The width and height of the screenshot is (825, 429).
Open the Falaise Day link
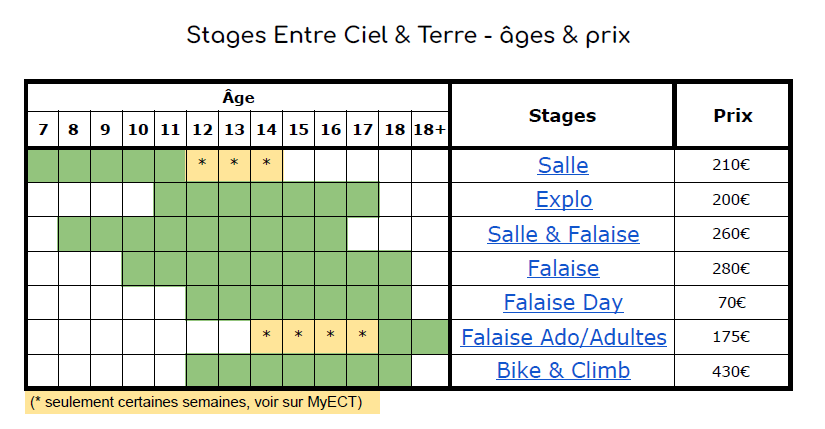[x=563, y=303]
